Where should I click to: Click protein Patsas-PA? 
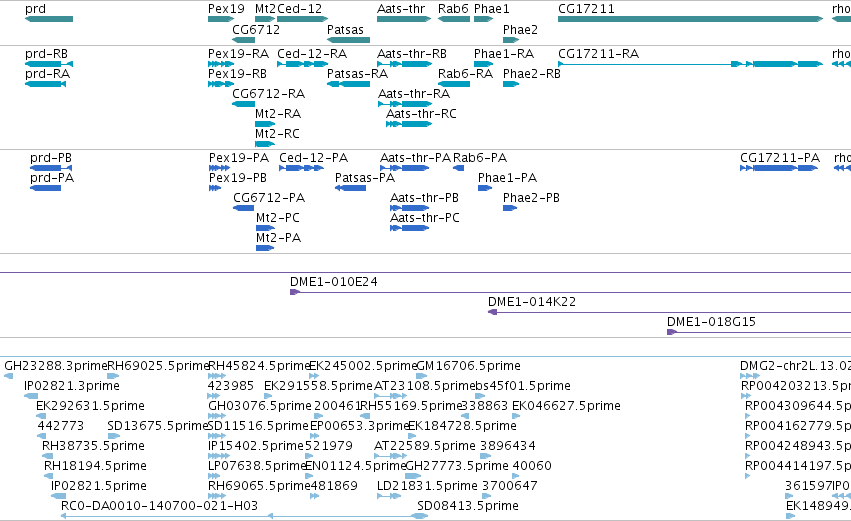(365, 178)
